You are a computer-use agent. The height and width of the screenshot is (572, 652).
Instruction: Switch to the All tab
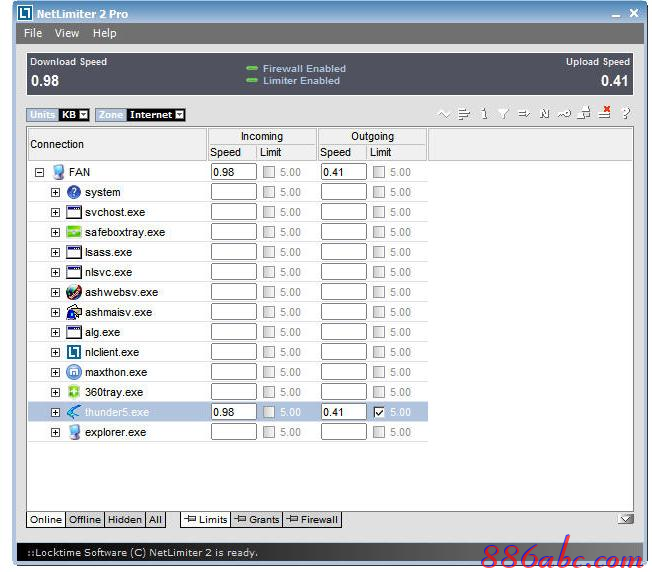coord(156,520)
